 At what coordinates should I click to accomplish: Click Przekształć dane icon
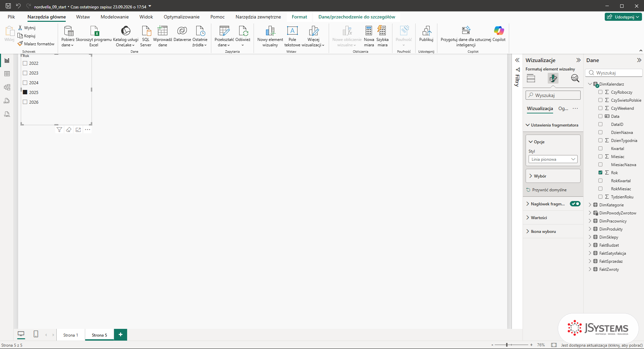224,31
